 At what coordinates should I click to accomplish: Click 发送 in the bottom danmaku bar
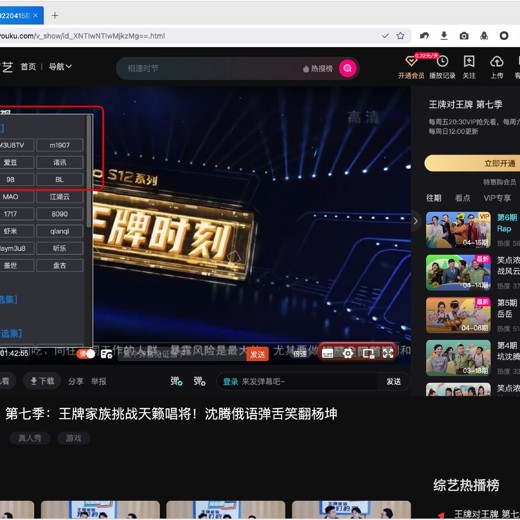point(393,382)
